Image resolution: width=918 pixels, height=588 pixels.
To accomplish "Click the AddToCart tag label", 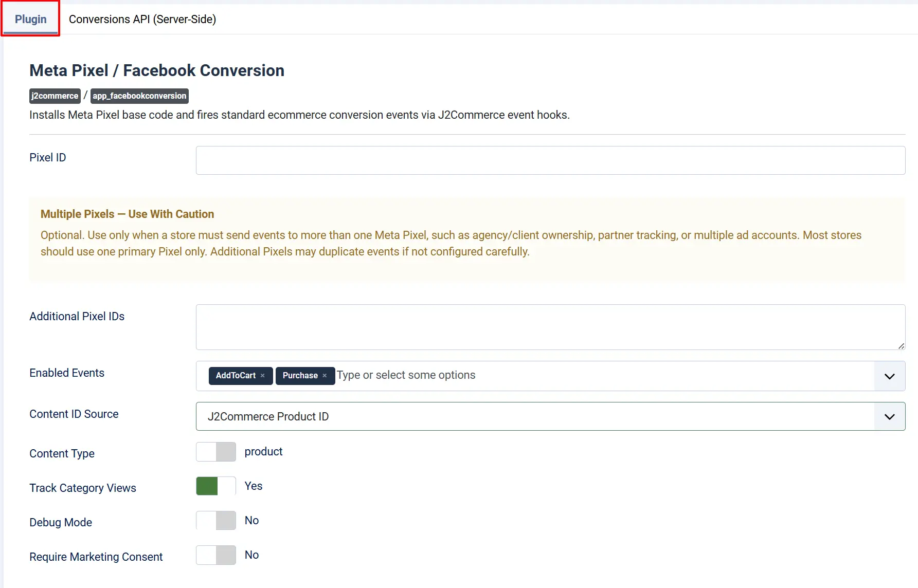I will click(x=236, y=376).
